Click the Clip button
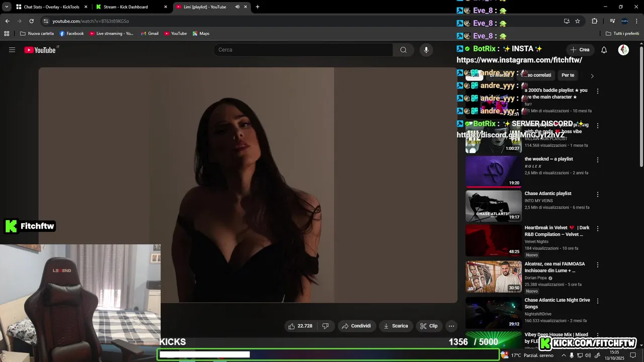The height and width of the screenshot is (362, 644). (429, 326)
